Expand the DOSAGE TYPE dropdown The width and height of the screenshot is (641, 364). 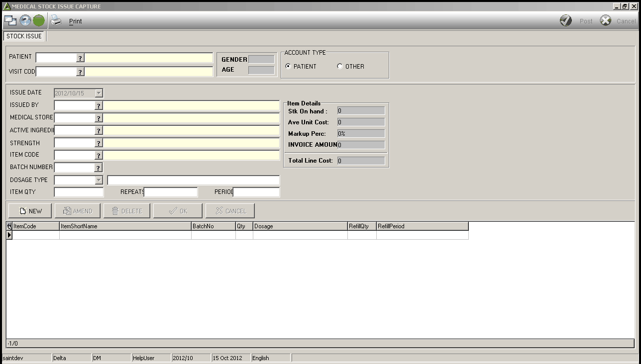pos(99,180)
